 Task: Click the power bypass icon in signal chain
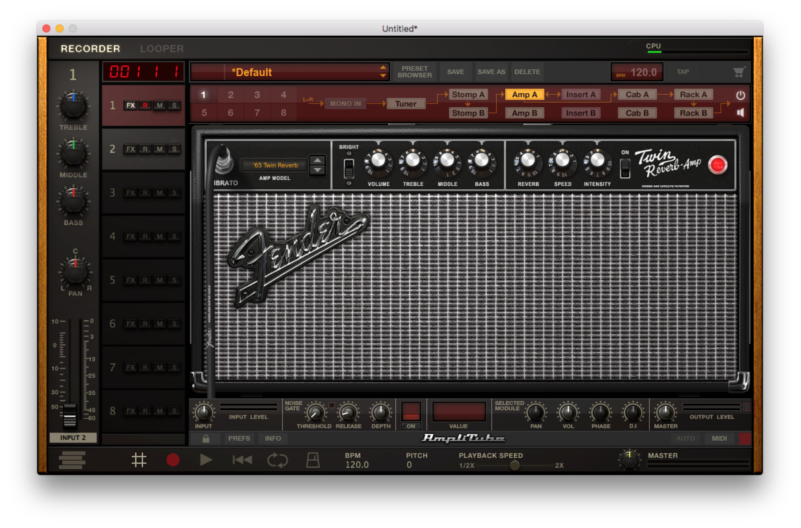(x=740, y=95)
